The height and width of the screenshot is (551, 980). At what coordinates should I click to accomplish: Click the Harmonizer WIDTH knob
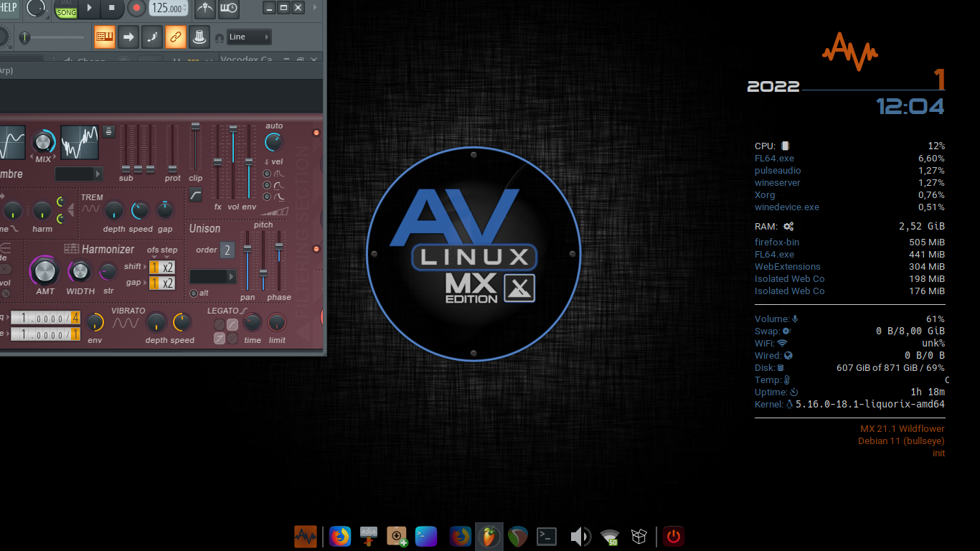[x=80, y=271]
